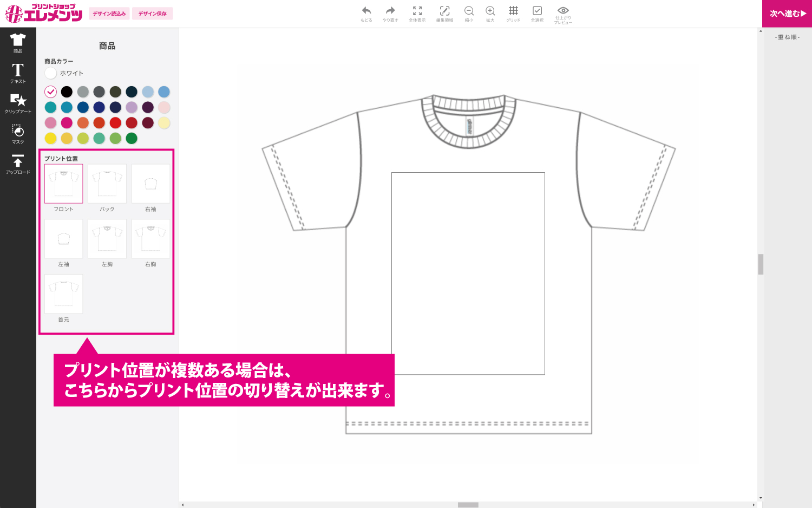Click the プリント位置 heading
Viewport: 812px width, 508px height.
61,159
